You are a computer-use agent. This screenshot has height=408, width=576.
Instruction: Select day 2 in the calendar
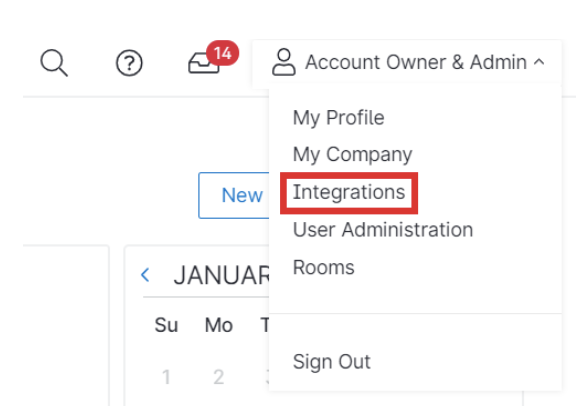point(219,377)
